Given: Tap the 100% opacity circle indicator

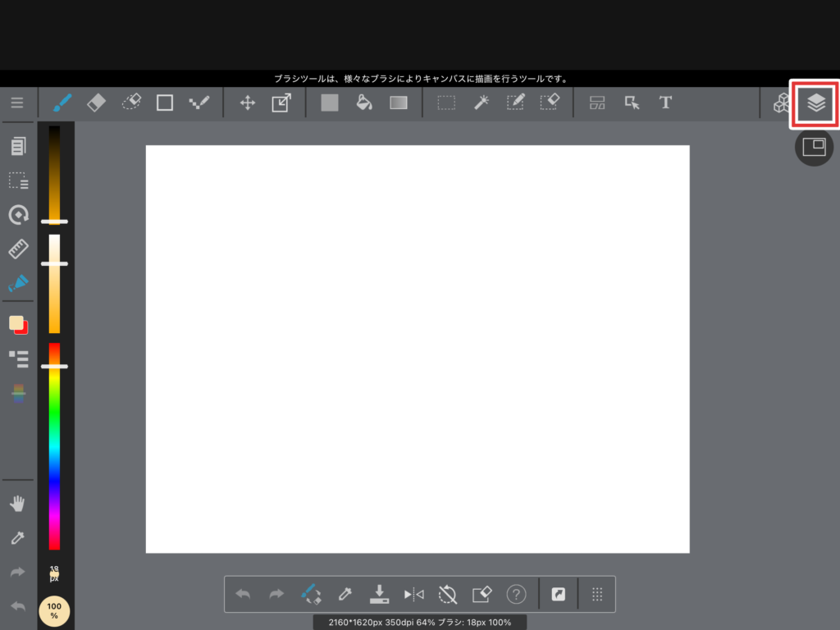Looking at the screenshot, I should [x=54, y=611].
